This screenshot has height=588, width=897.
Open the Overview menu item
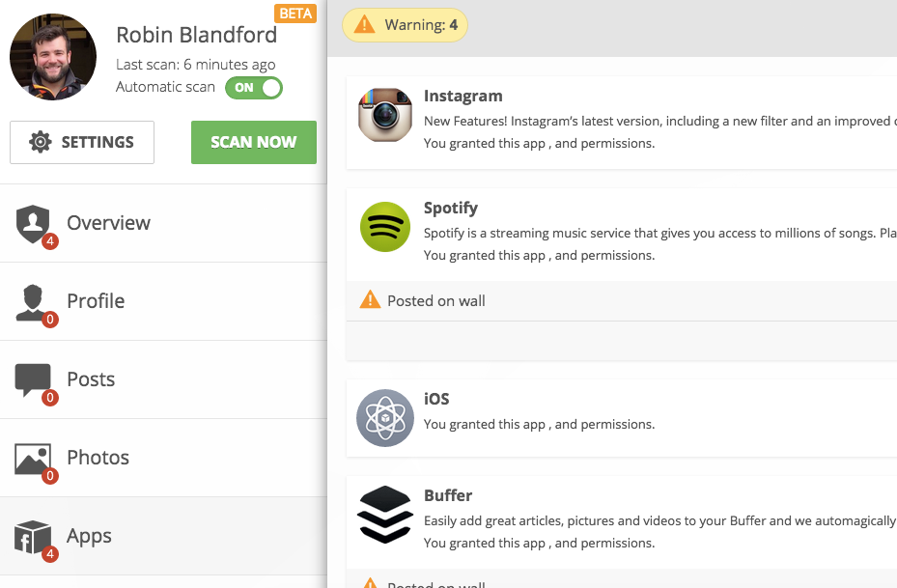tap(108, 223)
